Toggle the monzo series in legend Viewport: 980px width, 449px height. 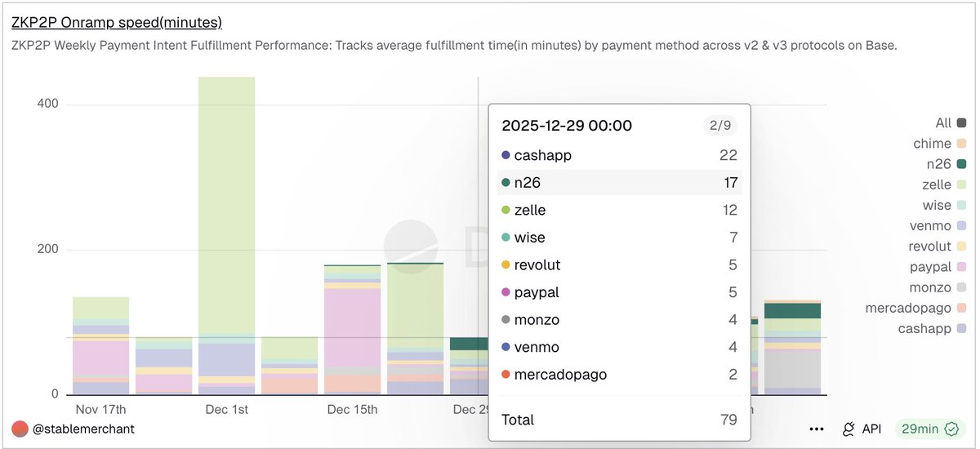939,287
